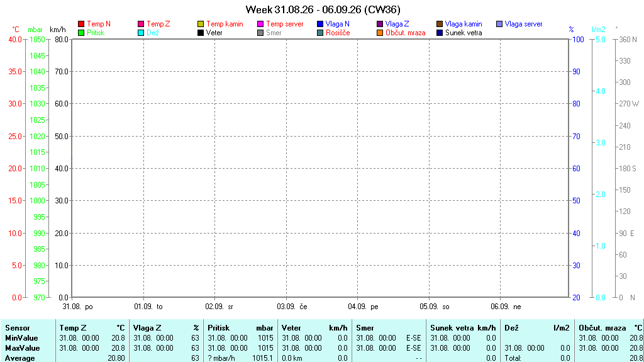Click the black Veter legend swatch
644x362 pixels.
pyautogui.click(x=201, y=33)
